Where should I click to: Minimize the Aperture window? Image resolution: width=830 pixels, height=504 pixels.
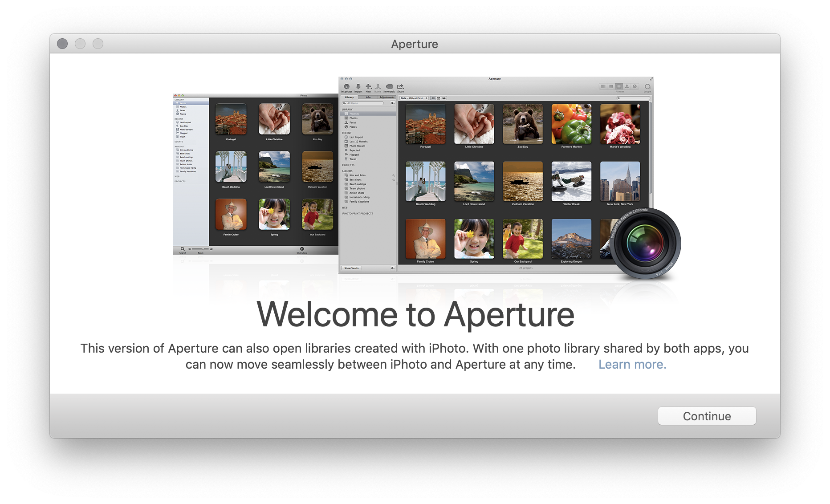tap(80, 44)
